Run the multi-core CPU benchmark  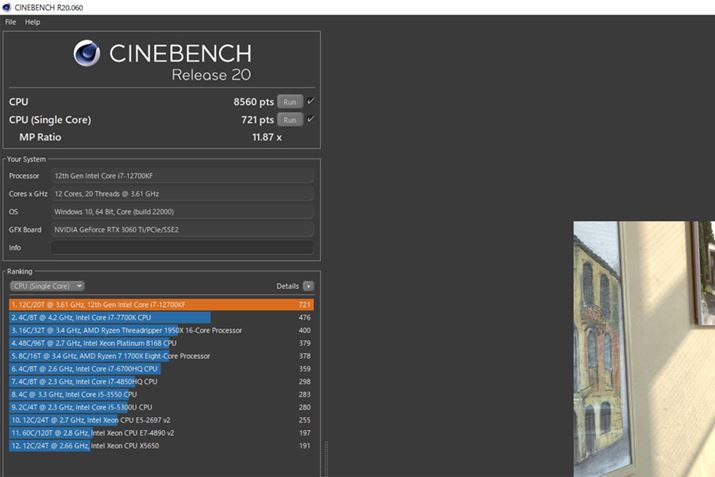coord(290,102)
